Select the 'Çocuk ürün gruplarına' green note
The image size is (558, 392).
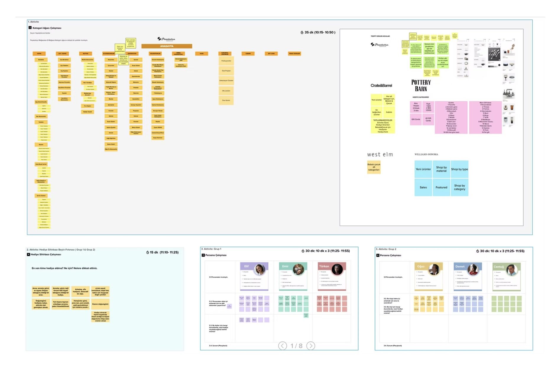click(429, 48)
